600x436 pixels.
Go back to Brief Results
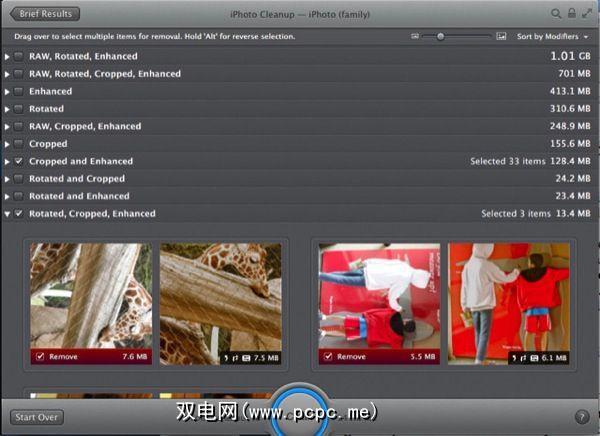[x=44, y=14]
